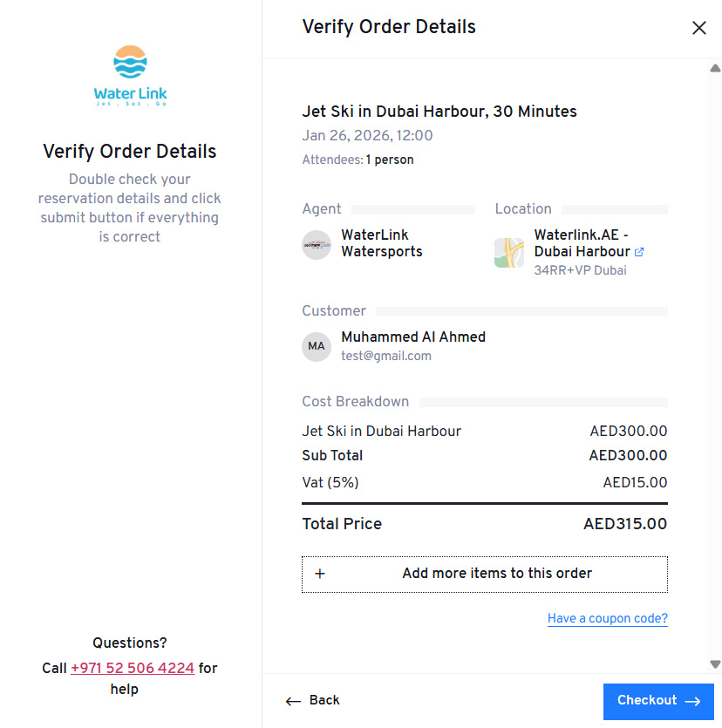This screenshot has height=728, width=722.
Task: Open the coupon code link
Action: (607, 618)
